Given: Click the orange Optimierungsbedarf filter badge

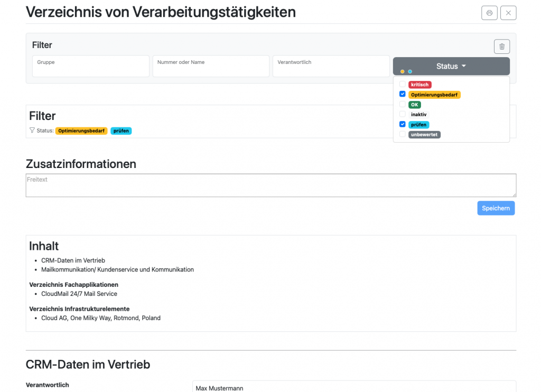Looking at the screenshot, I should coord(81,131).
